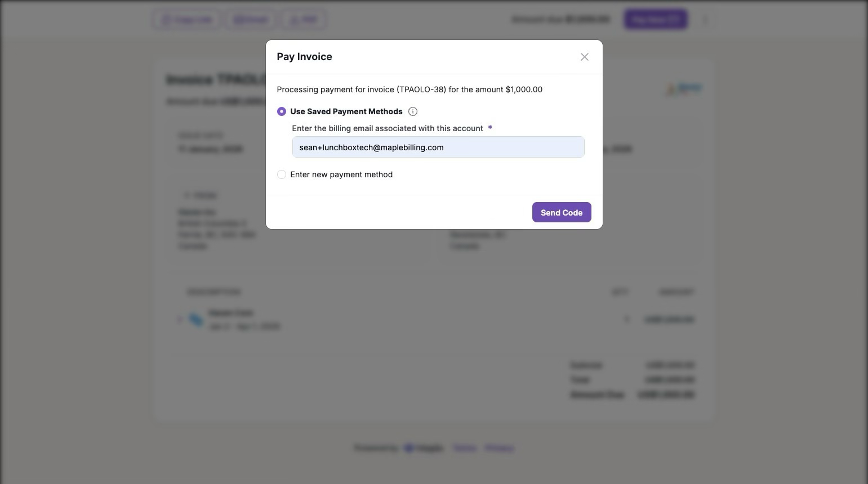Close the Pay Invoice dialog
The height and width of the screenshot is (484, 868).
pos(585,57)
